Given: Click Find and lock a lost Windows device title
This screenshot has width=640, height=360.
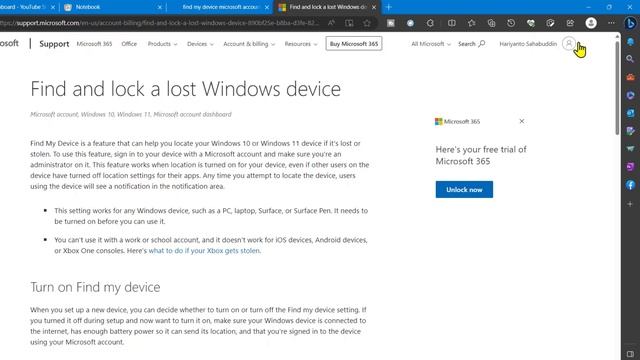Looking at the screenshot, I should (x=185, y=89).
